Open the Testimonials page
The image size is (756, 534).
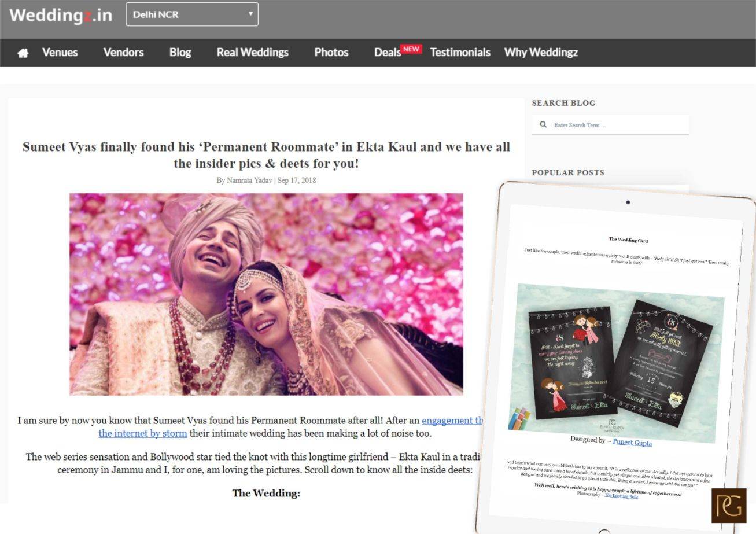[x=460, y=53]
